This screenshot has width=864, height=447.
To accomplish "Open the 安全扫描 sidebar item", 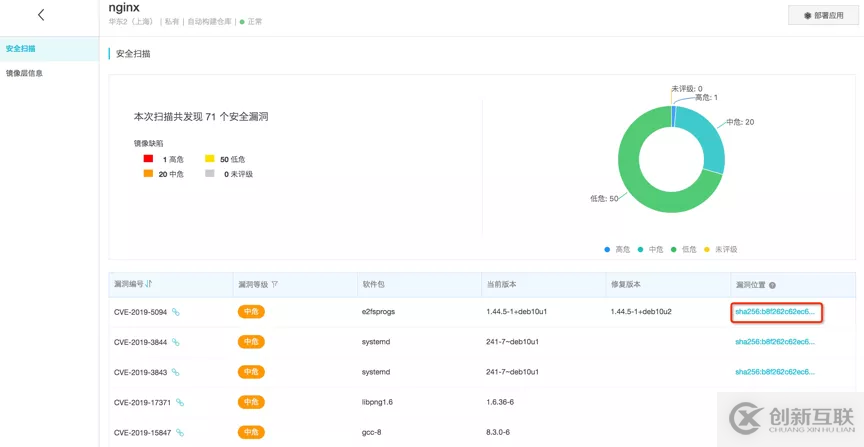I will pyautogui.click(x=49, y=49).
